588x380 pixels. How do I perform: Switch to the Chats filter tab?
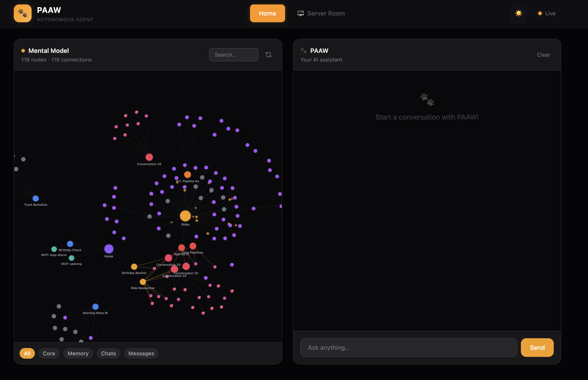(109, 353)
